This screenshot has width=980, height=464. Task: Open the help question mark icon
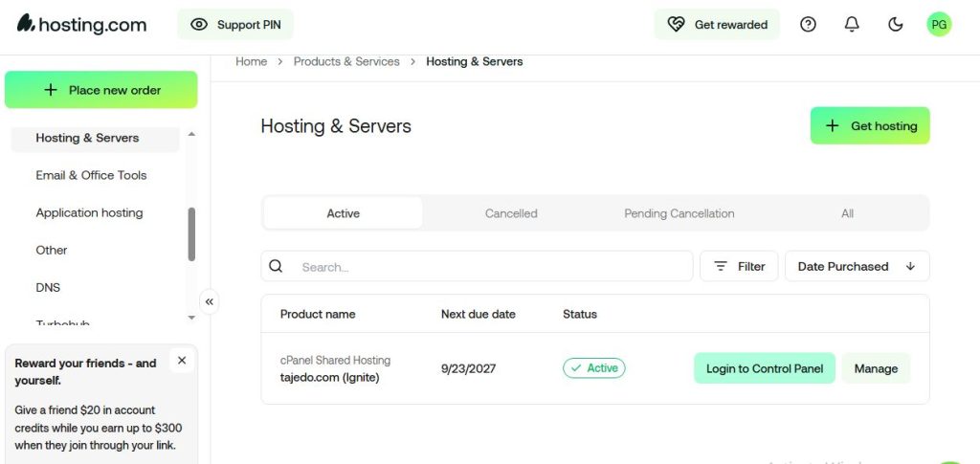[808, 24]
